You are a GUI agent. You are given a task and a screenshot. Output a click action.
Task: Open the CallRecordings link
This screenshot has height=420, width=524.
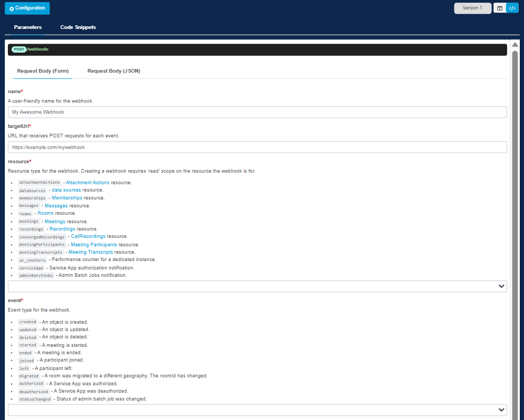88,237
